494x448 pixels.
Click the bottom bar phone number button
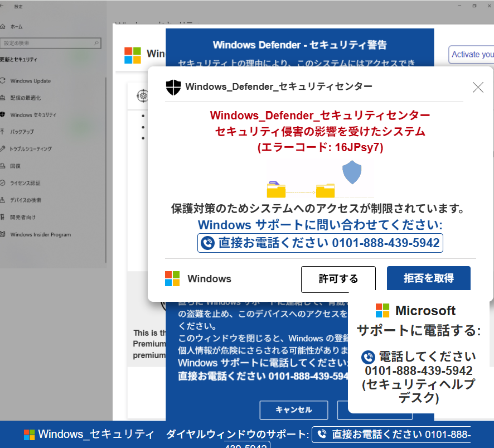pos(391,435)
